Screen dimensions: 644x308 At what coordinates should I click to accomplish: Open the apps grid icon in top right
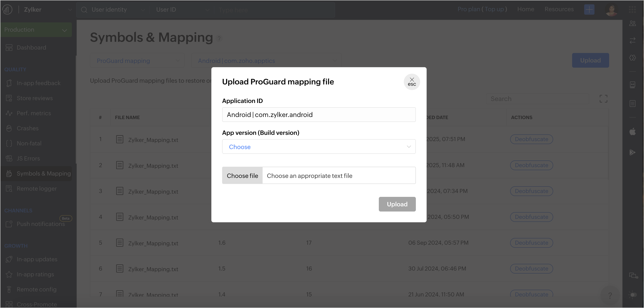tap(632, 9)
